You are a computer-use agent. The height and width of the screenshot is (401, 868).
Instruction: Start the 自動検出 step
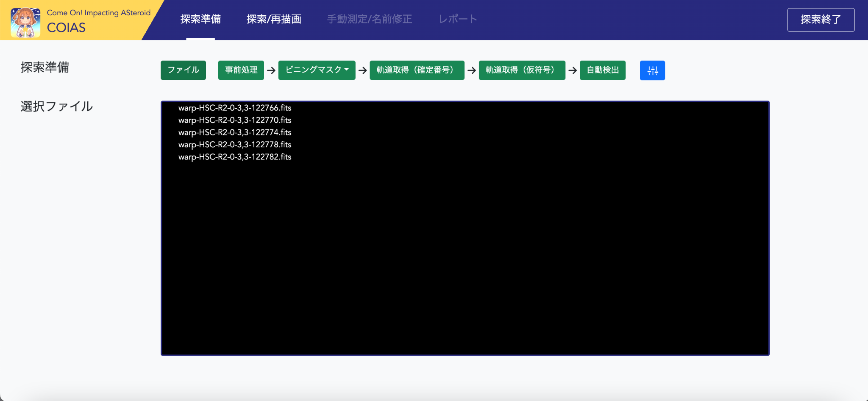(x=602, y=70)
